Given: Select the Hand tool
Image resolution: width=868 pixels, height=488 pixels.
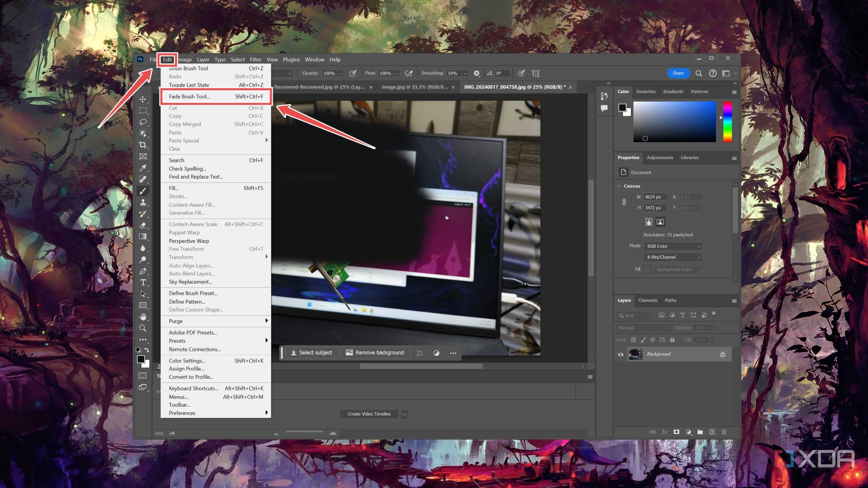Looking at the screenshot, I should click(143, 317).
